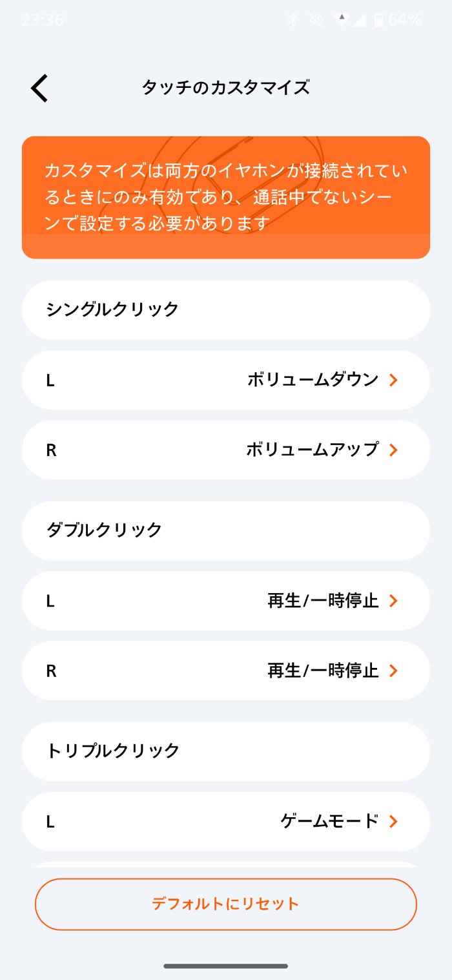Tap the orange customization notice banner
Screen dimensions: 452x980
point(226,197)
